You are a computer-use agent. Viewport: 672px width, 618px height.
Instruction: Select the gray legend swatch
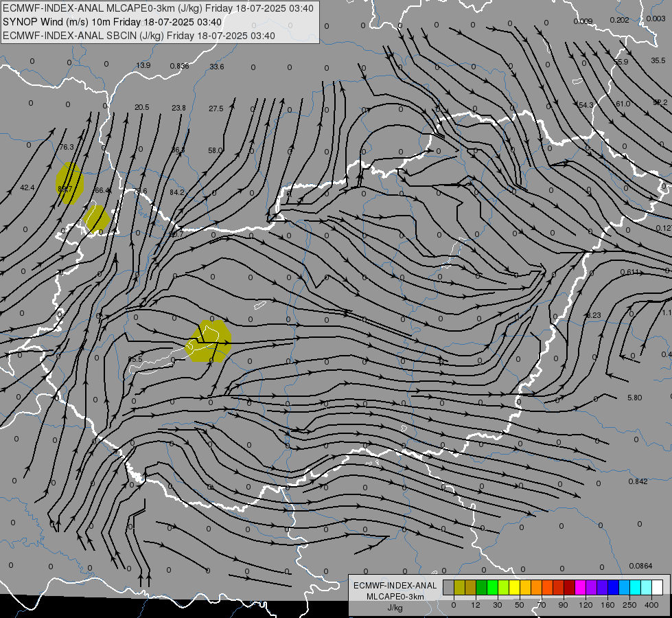448,588
